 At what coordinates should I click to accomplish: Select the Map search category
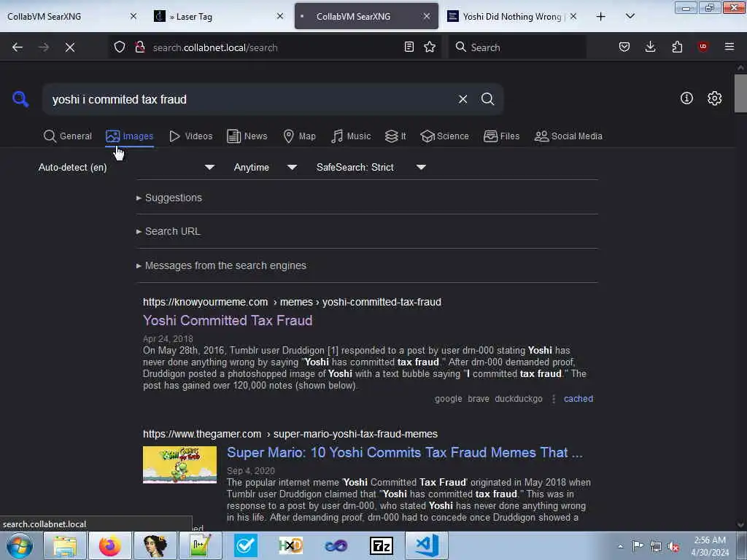click(x=300, y=136)
